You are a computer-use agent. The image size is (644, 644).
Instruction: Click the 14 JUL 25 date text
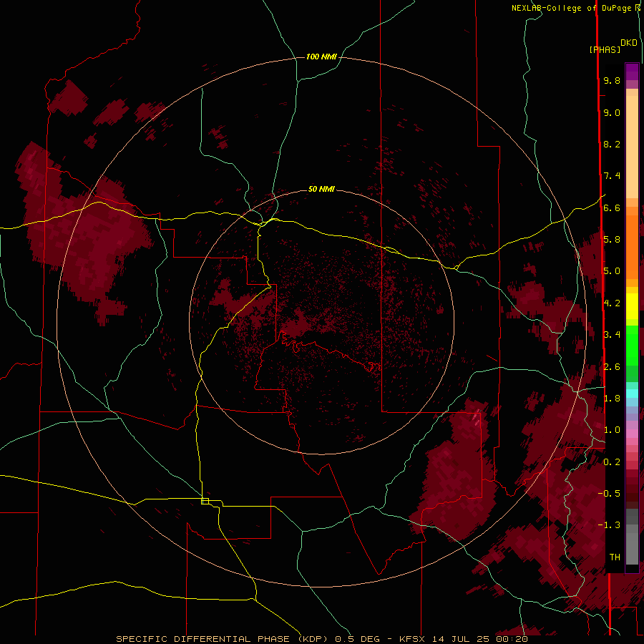pos(462,639)
